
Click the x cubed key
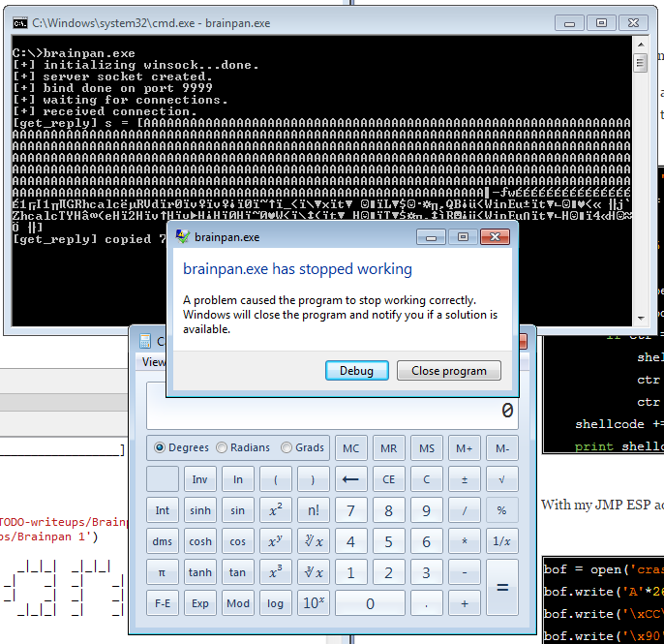pyautogui.click(x=275, y=572)
